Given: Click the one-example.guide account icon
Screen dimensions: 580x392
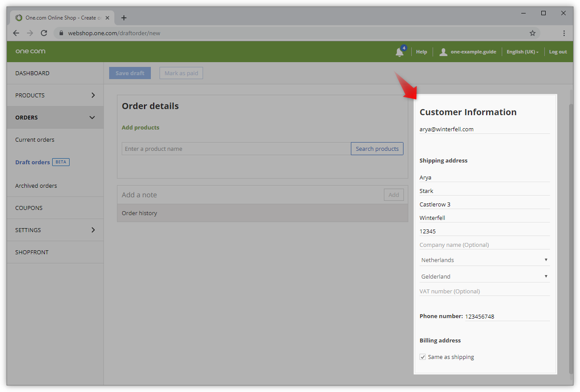Looking at the screenshot, I should click(443, 51).
